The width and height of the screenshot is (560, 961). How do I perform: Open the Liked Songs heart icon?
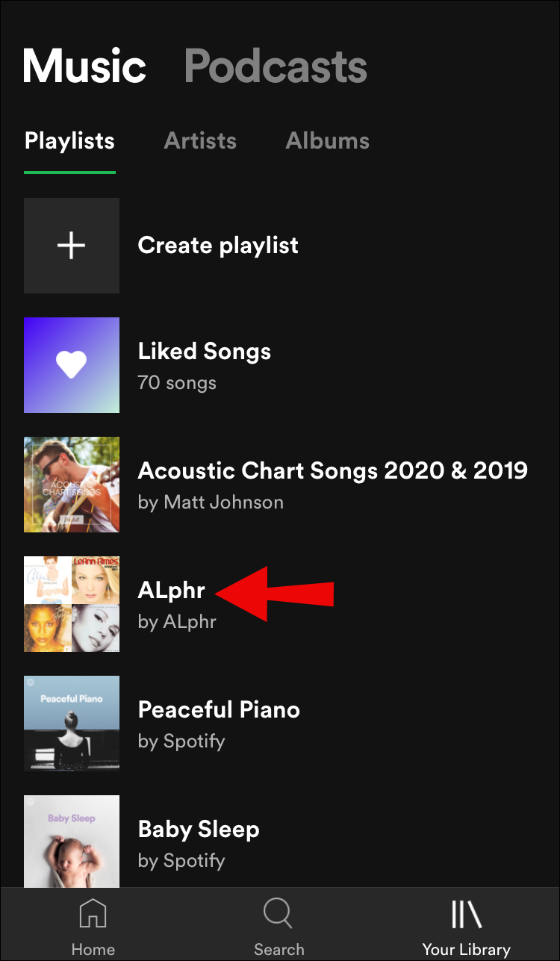72,365
